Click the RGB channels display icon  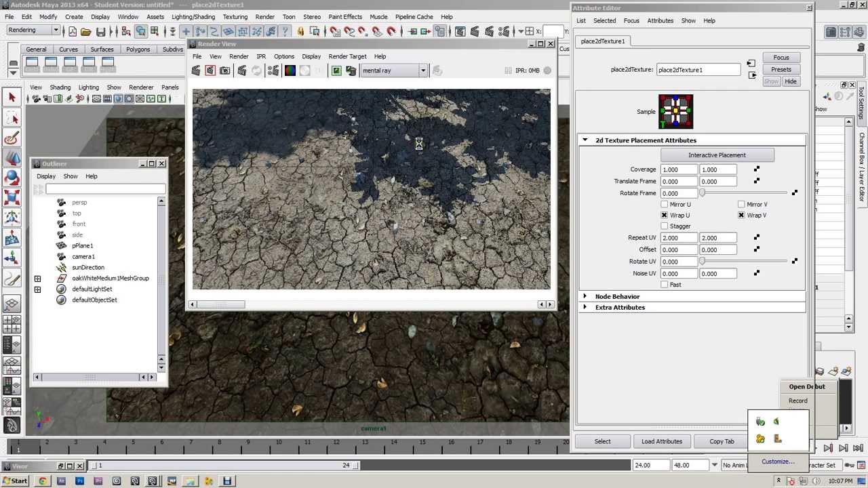point(290,70)
